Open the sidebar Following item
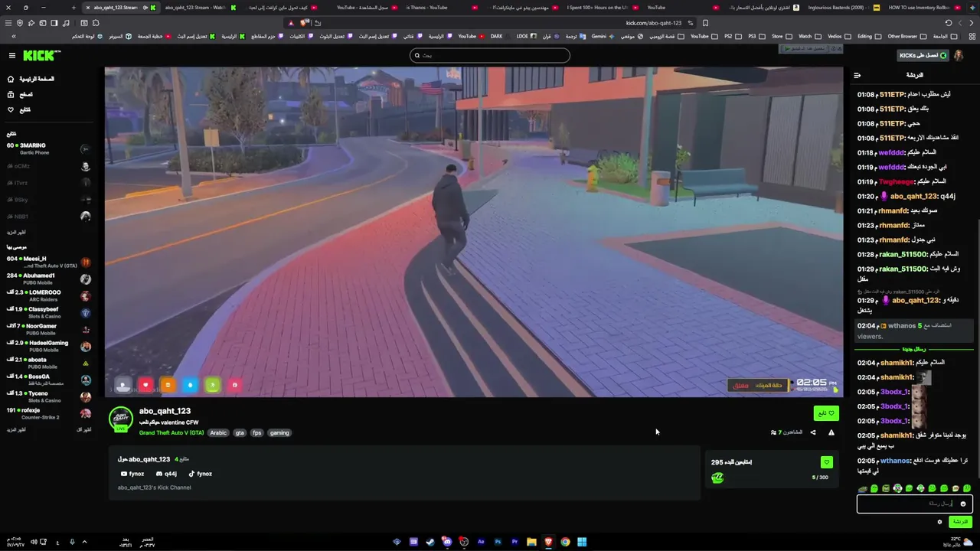Screen dimensions: 980x551 pos(19,109)
